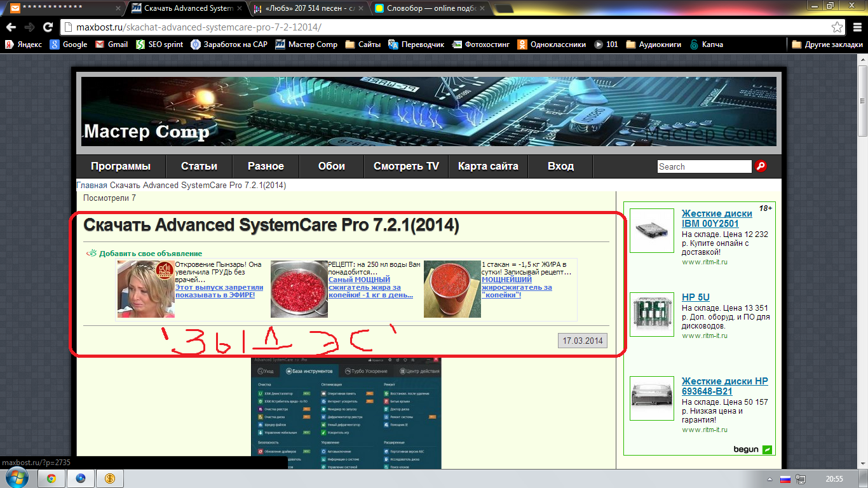
Task: Open the Смотреть TV menu item
Action: pyautogui.click(x=406, y=166)
